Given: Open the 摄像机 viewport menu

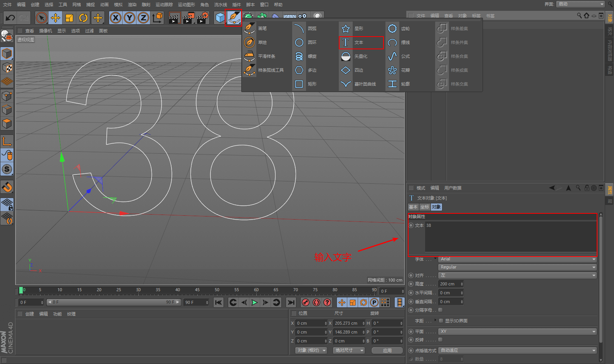Looking at the screenshot, I should [x=45, y=31].
